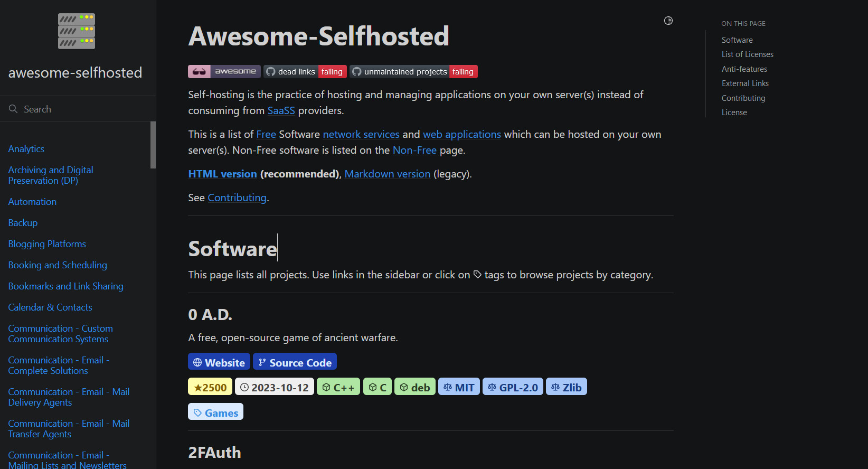Open Bookmarks and Link Sharing category
This screenshot has height=469, width=868.
pyautogui.click(x=66, y=286)
